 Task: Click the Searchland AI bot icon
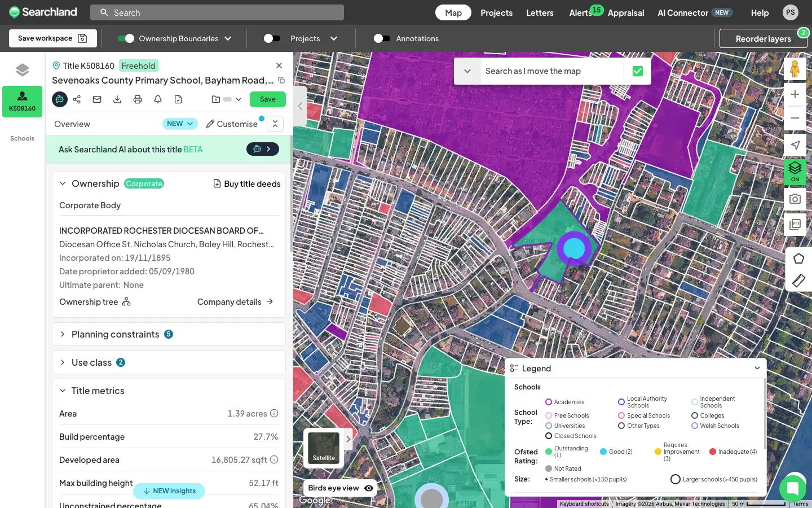pos(60,99)
